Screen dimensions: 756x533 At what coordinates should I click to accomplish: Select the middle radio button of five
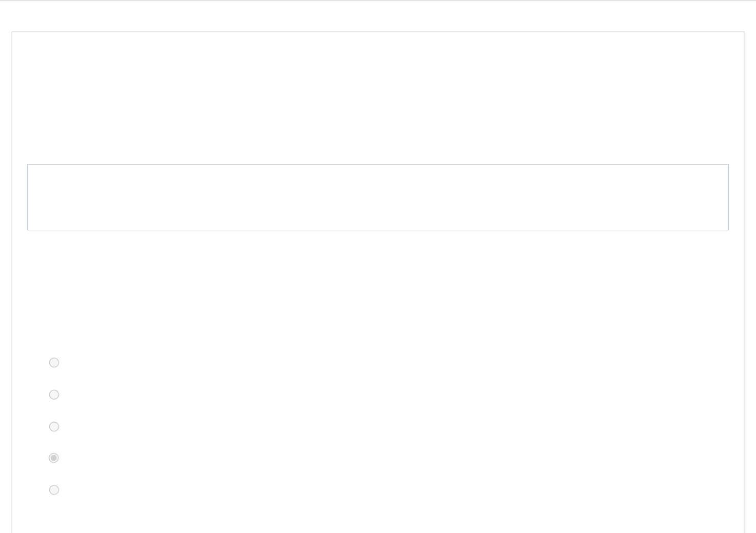(54, 426)
